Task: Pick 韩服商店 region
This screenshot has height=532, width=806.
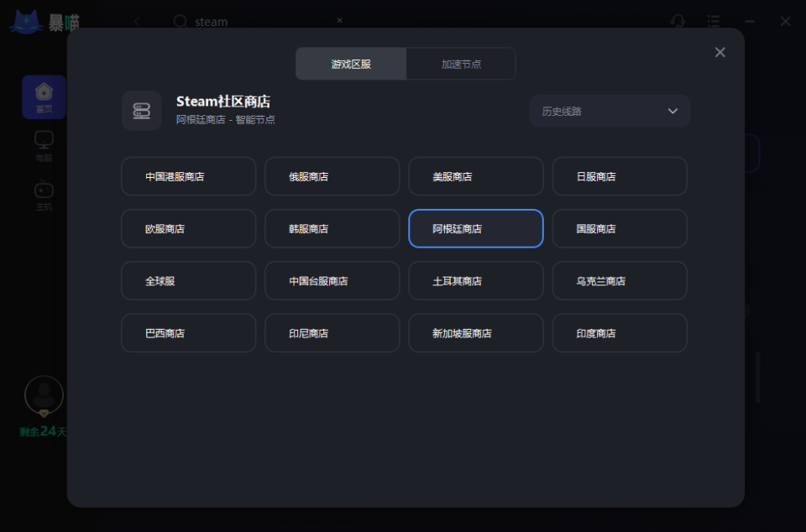Action: pos(332,228)
